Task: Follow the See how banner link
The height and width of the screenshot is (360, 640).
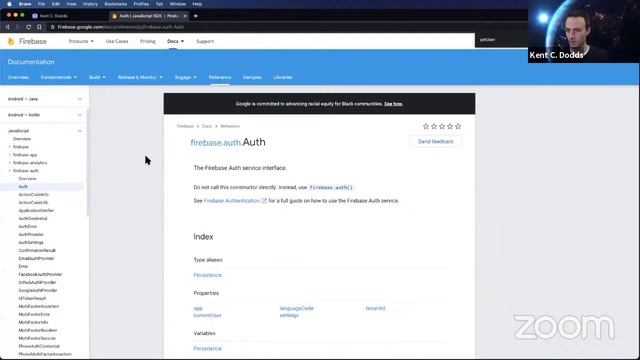Action: point(393,104)
